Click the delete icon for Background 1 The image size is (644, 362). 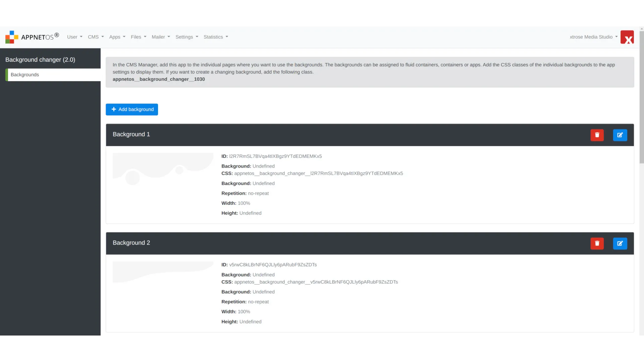pyautogui.click(x=597, y=135)
